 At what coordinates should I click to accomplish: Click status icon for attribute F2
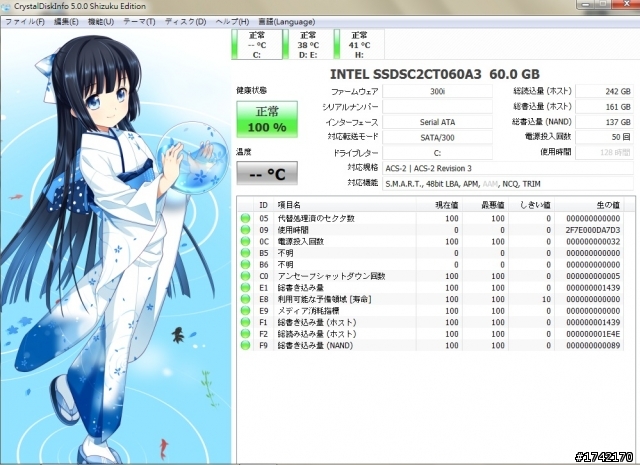point(245,334)
